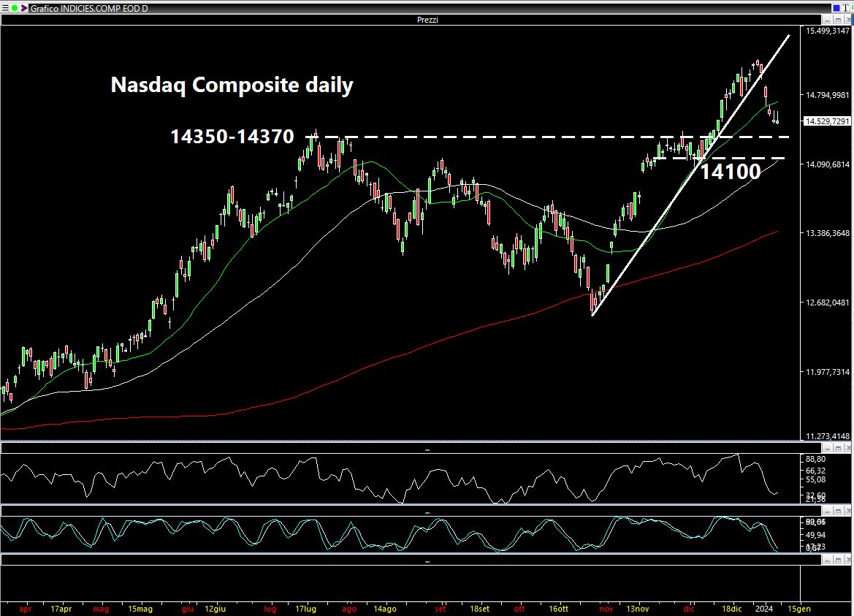Click the 'ago' date axis label
Viewport: 854px width, 616px height.
(x=349, y=609)
